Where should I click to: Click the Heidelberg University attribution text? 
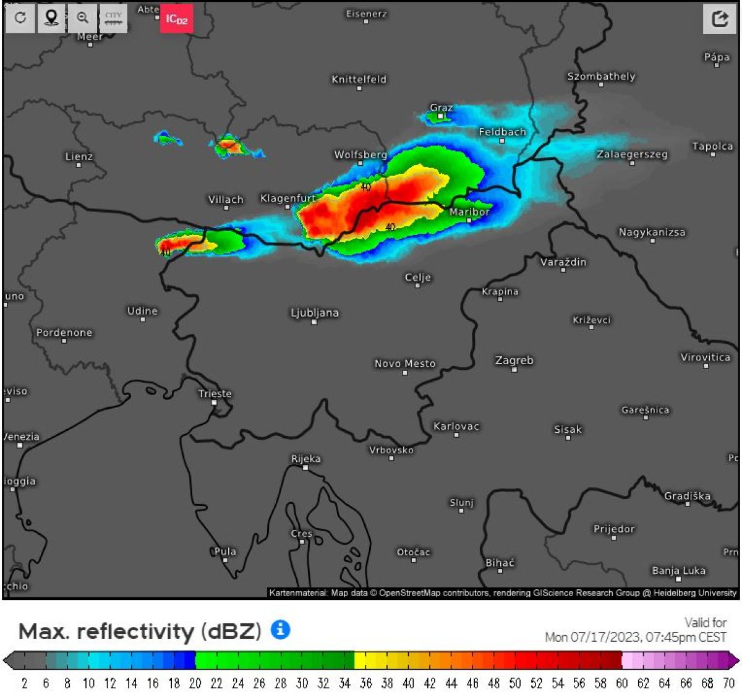tap(695, 592)
